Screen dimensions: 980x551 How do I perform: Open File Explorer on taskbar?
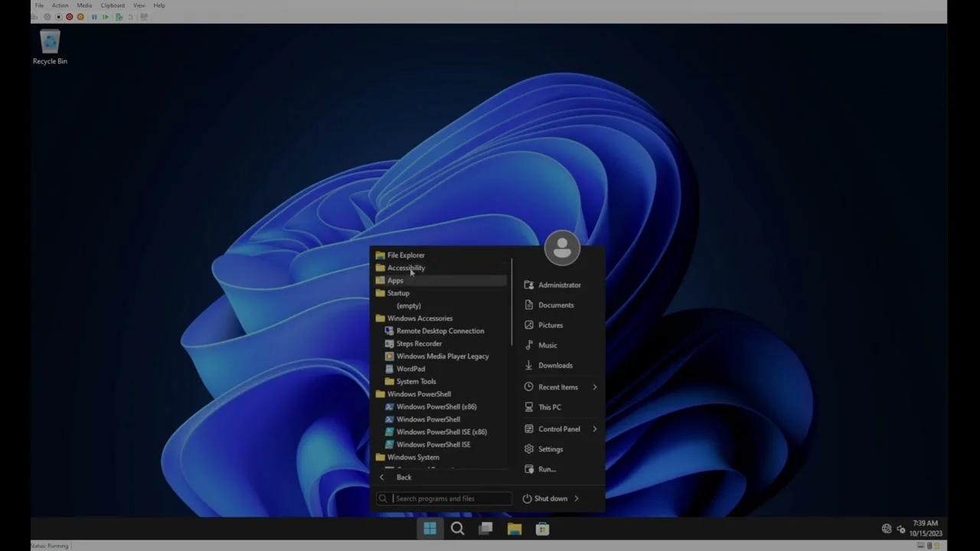(514, 529)
